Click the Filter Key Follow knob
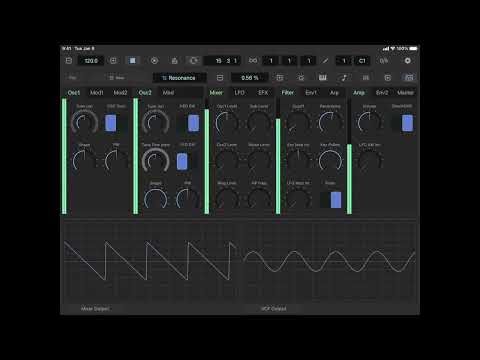This screenshot has height=360, width=480. click(x=330, y=161)
